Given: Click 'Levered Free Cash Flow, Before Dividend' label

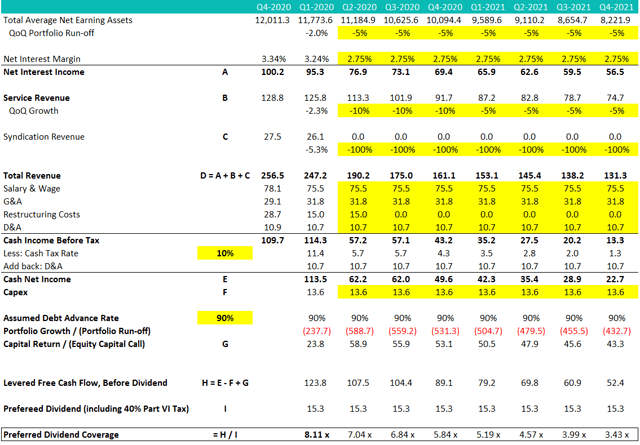Looking at the screenshot, I should pyautogui.click(x=85, y=383).
